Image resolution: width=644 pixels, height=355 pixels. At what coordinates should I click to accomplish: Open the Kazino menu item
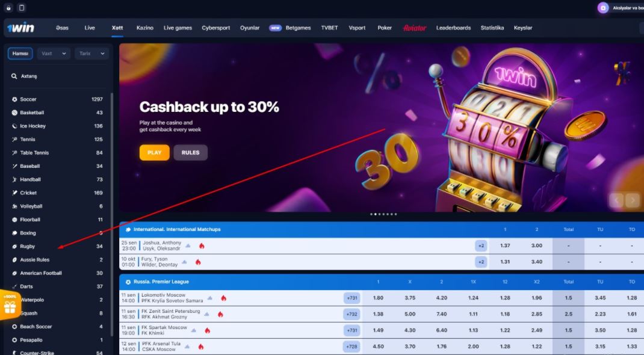pos(144,28)
